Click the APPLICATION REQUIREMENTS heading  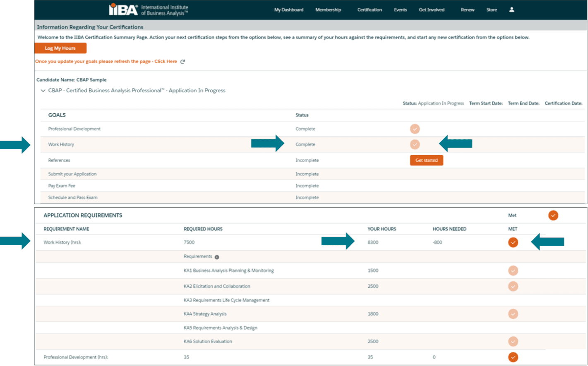pos(83,215)
